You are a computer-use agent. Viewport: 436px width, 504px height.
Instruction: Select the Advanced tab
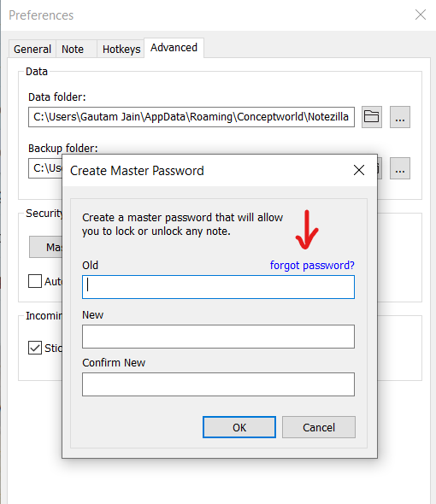tap(174, 48)
